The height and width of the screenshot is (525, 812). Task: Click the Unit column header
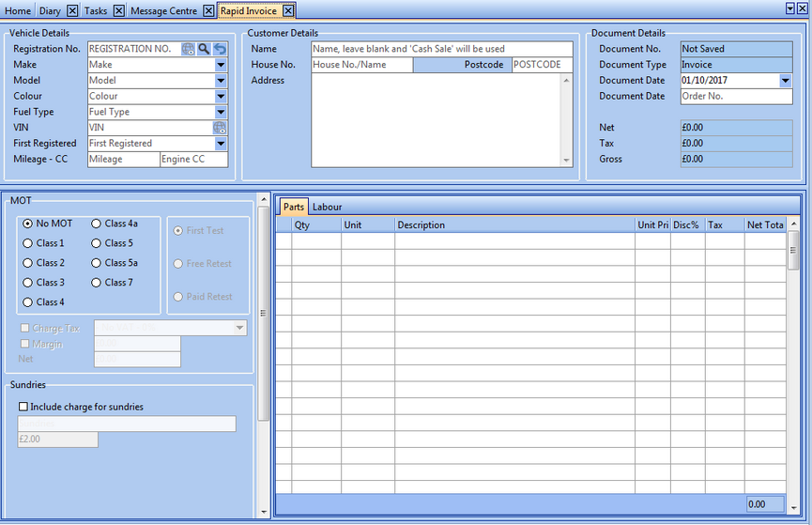[x=368, y=224]
